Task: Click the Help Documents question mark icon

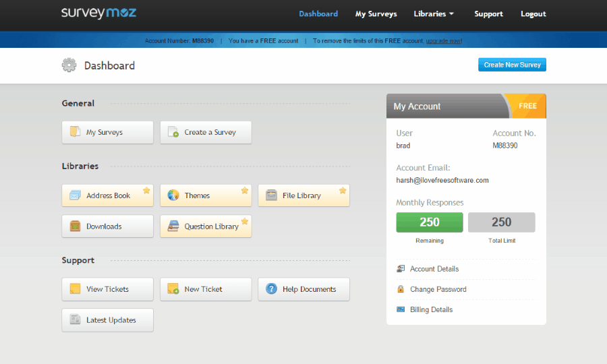Action: tap(271, 289)
